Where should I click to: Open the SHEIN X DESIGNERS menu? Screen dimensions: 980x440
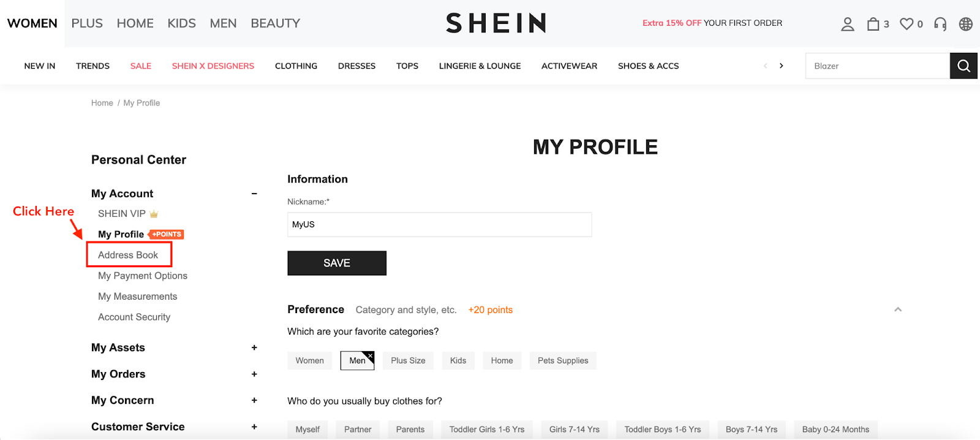[x=213, y=66]
